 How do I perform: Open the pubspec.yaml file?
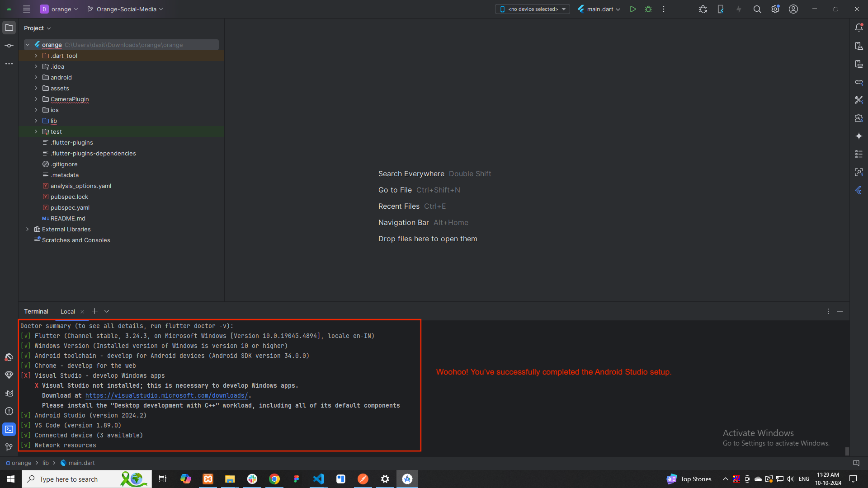tap(70, 207)
